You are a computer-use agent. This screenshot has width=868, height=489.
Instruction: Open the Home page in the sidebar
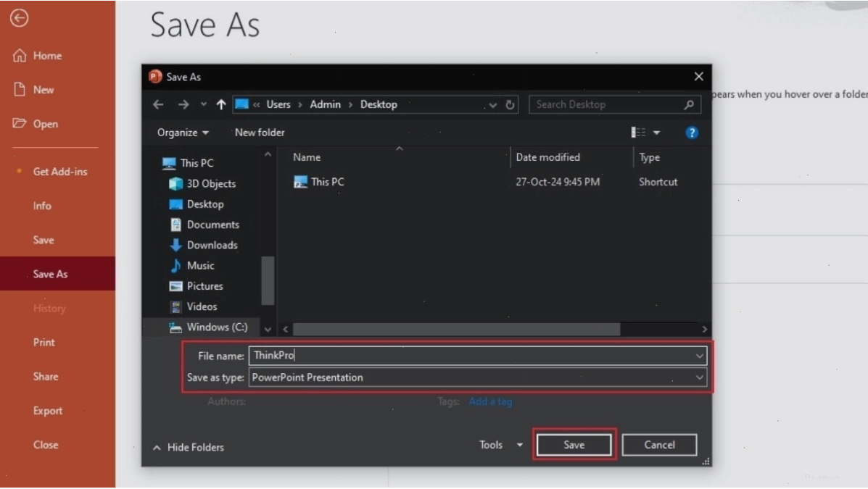47,56
